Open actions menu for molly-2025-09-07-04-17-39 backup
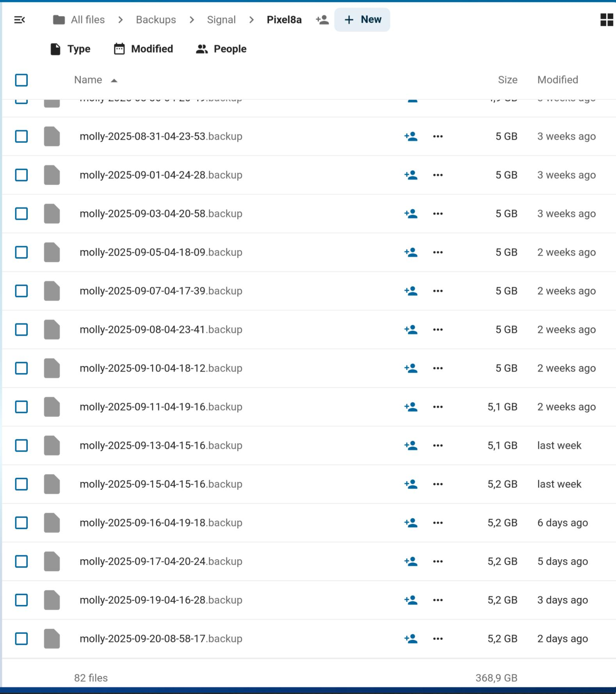 [x=438, y=291]
